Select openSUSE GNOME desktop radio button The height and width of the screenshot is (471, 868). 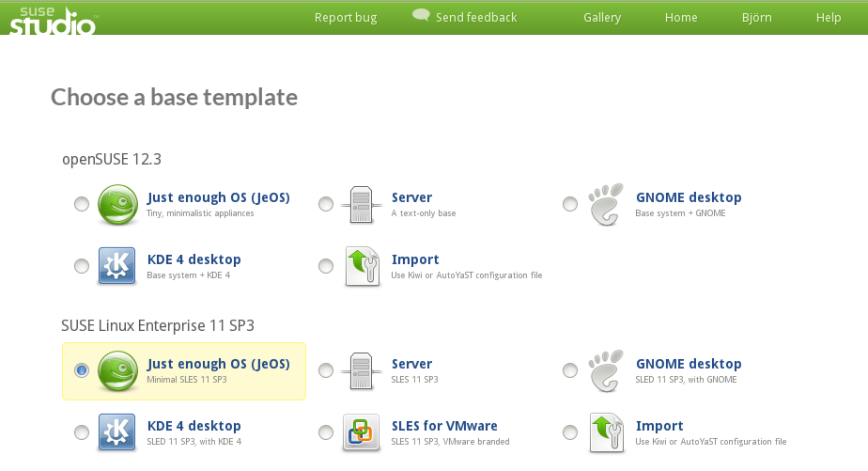569,204
